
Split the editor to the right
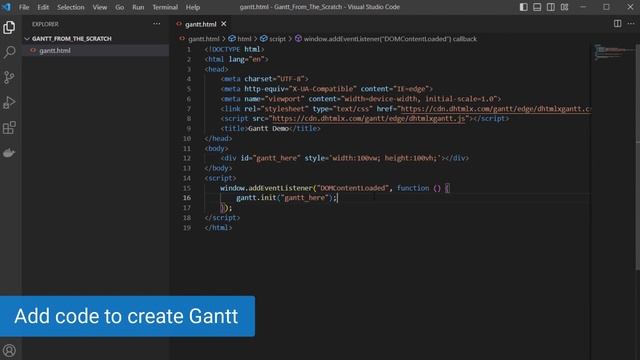(618, 24)
